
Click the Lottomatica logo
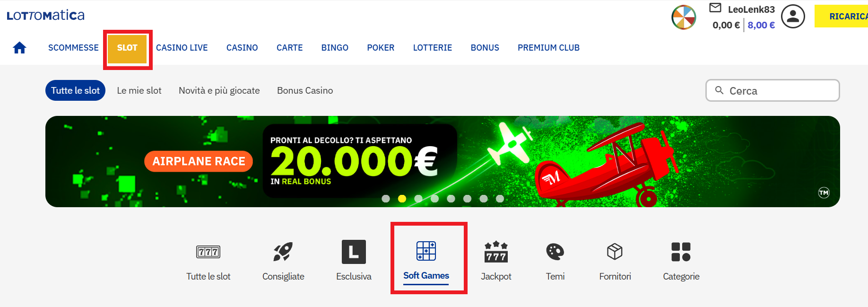click(45, 15)
